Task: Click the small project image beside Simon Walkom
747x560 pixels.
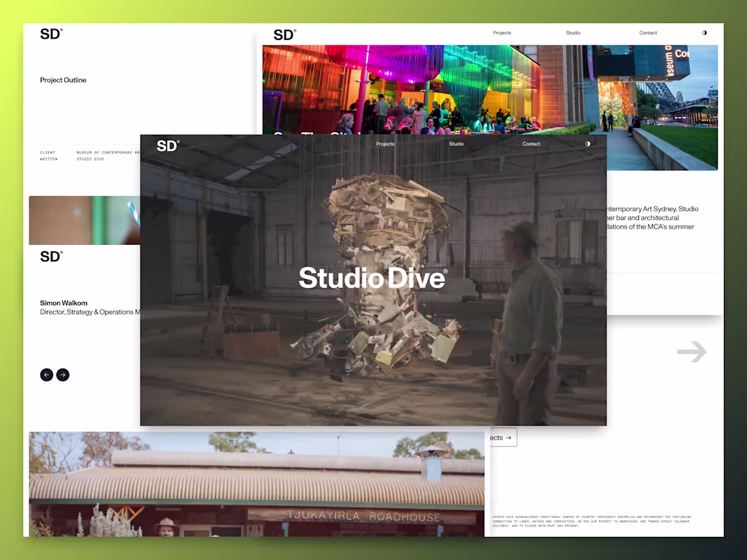Action: 84,220
